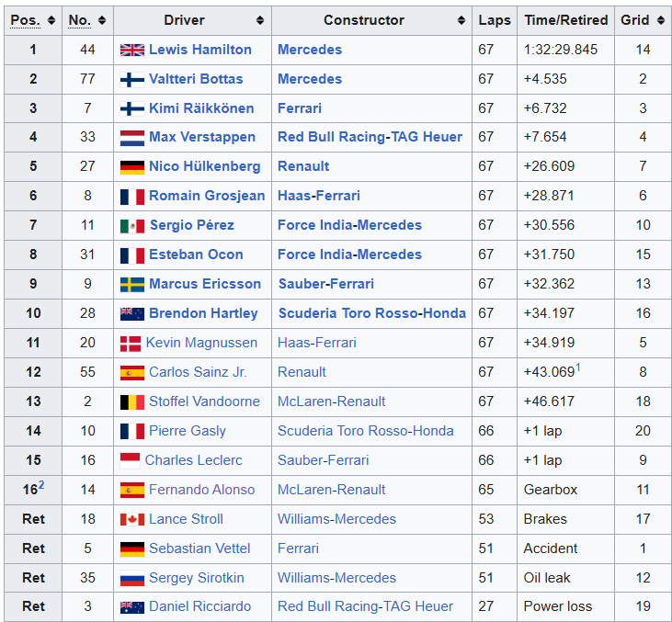Open the Romain Grosjean driver link
Image resolution: width=672 pixels, height=622 pixels.
[x=207, y=196]
